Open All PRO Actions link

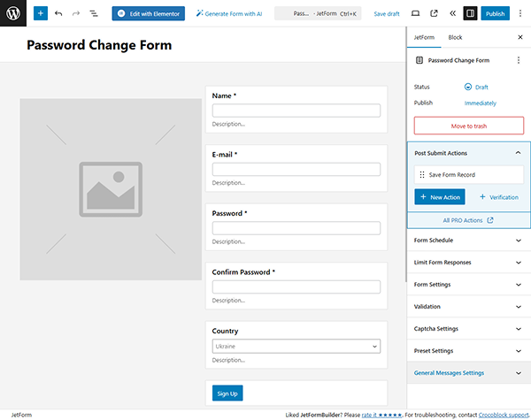pos(468,220)
